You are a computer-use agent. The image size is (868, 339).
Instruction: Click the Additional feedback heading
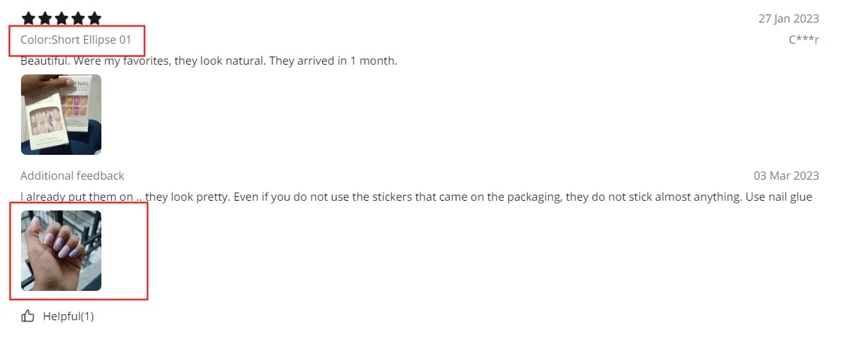[x=73, y=176]
